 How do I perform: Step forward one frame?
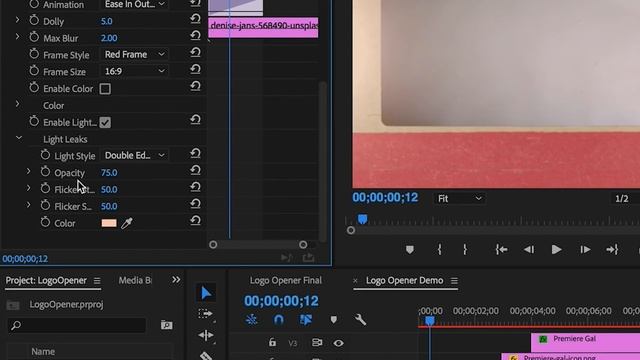click(585, 249)
